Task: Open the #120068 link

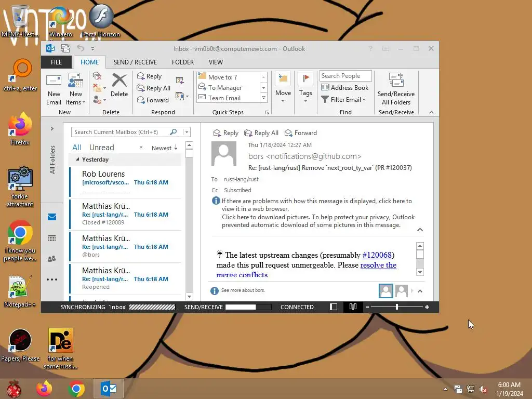Action: [377, 255]
